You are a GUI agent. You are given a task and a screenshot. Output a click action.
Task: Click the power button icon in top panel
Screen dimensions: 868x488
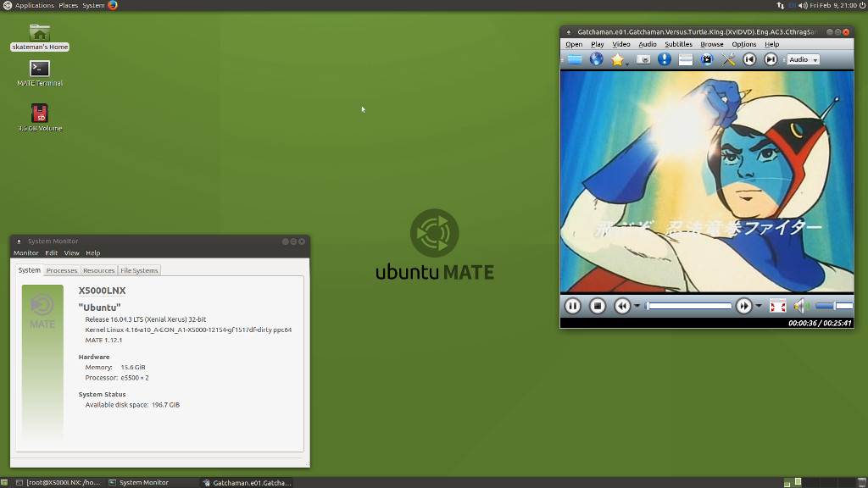pyautogui.click(x=862, y=5)
